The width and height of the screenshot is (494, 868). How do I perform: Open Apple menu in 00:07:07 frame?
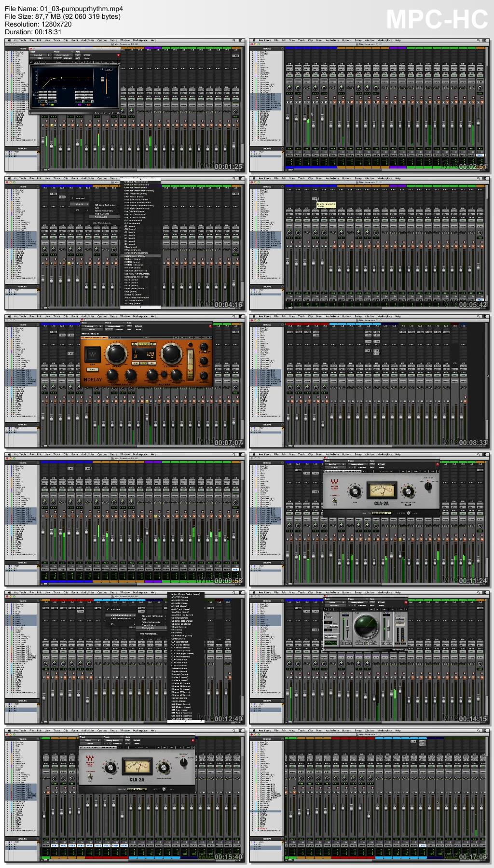coord(9,316)
